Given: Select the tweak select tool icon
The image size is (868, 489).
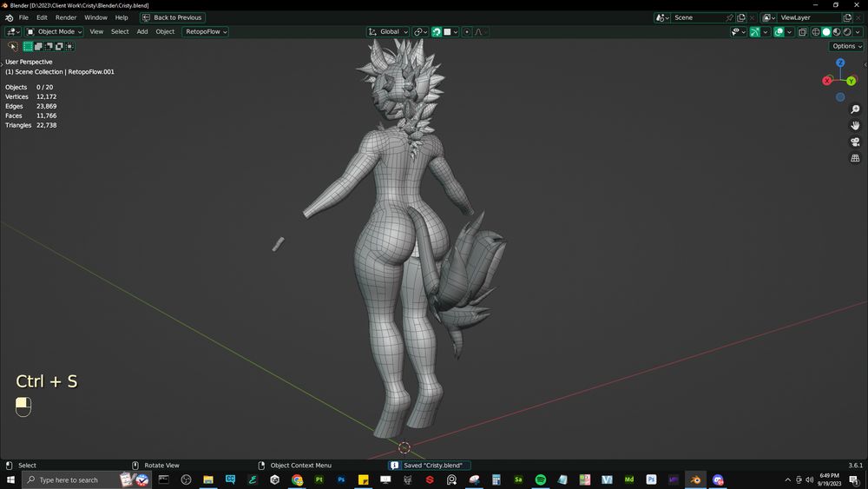Looking at the screenshot, I should pos(13,47).
